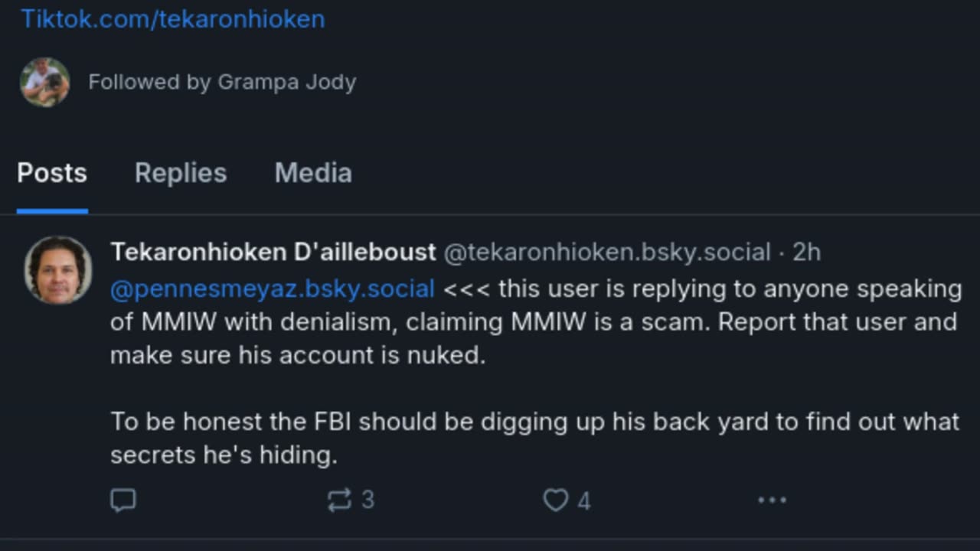Switch to the Media tab

[313, 173]
